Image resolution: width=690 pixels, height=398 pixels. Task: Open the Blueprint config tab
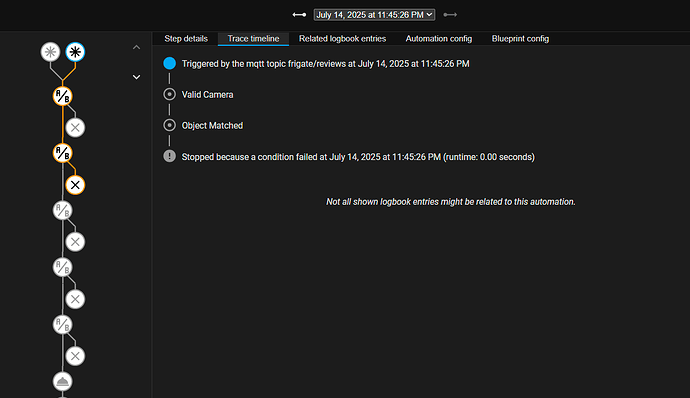click(x=520, y=39)
